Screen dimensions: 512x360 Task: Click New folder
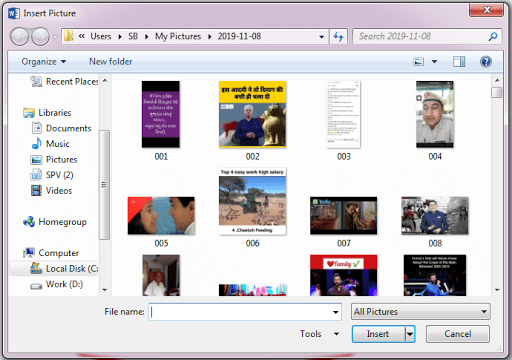111,62
